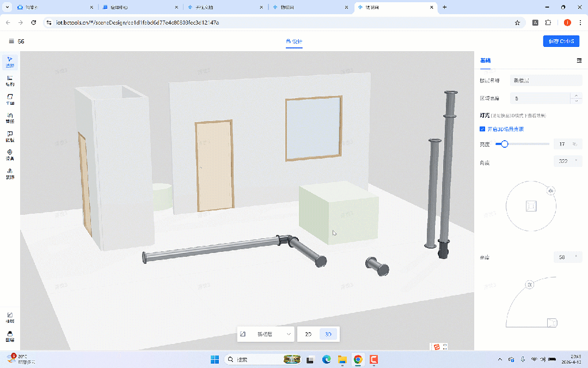Open the weather widget on the taskbar

click(x=22, y=359)
